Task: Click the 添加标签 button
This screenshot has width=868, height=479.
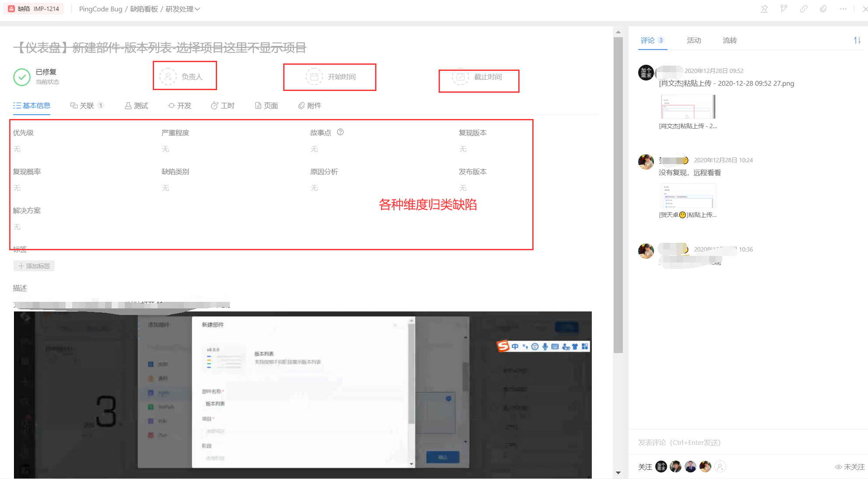Action: (x=34, y=266)
